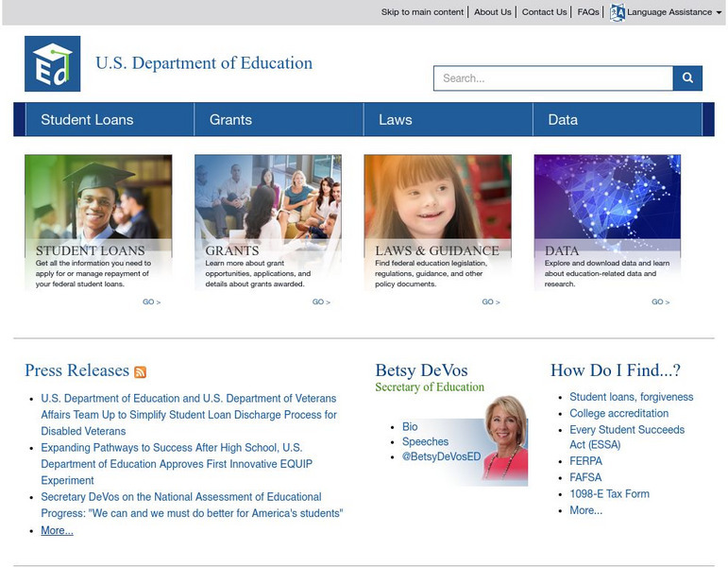728x567 pixels.
Task: Open Student loans, forgiveness link
Action: (632, 397)
